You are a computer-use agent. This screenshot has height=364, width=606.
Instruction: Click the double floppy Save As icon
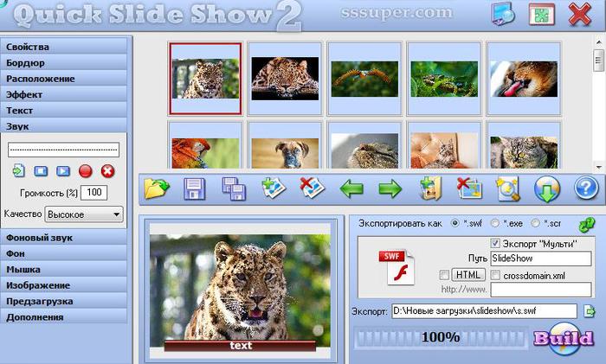click(x=234, y=188)
